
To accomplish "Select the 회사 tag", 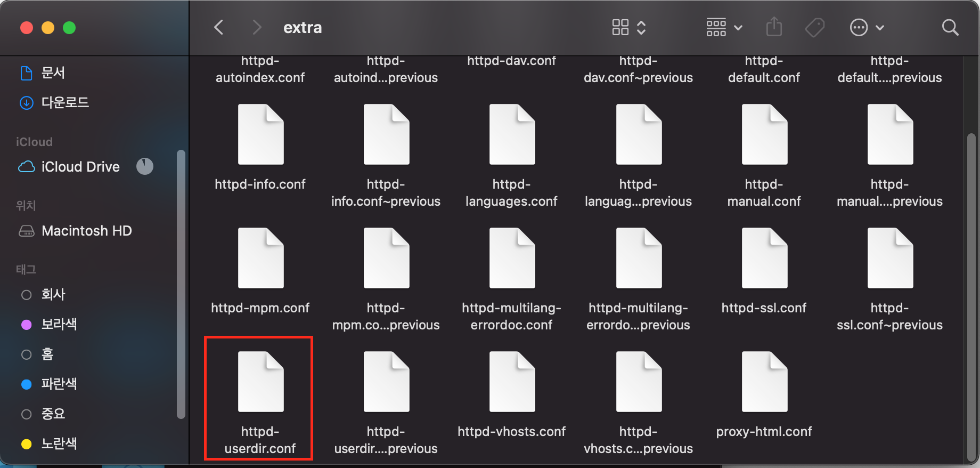I will click(43, 295).
